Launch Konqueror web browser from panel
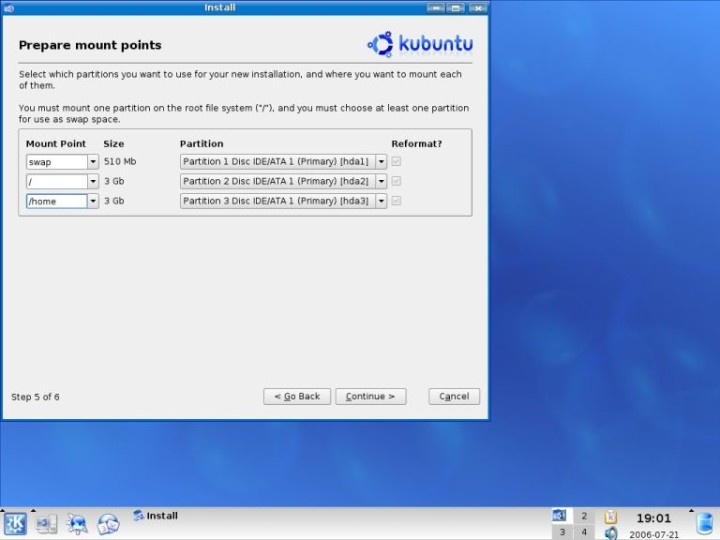 (x=108, y=523)
